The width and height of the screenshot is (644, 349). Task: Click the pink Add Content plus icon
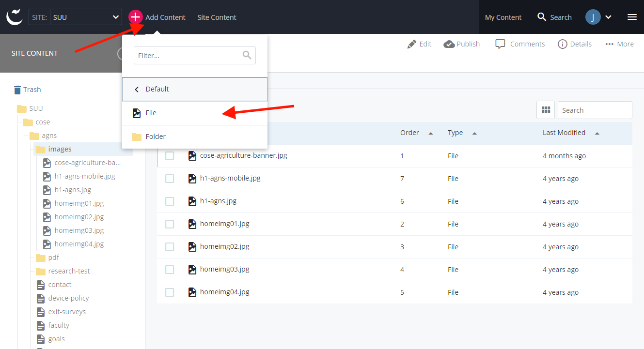coord(136,17)
